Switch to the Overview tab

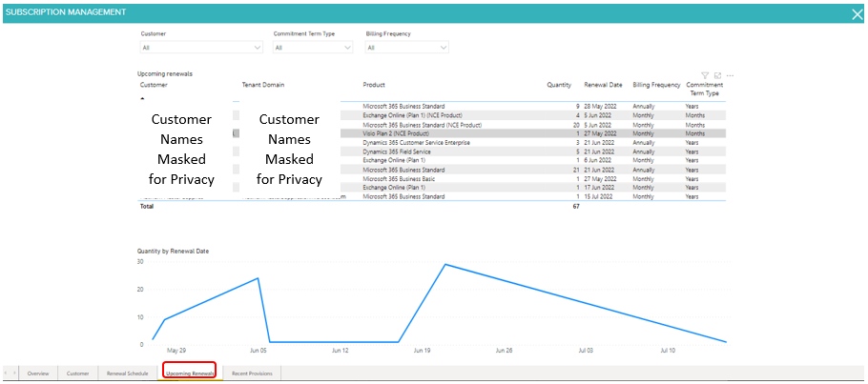click(38, 374)
